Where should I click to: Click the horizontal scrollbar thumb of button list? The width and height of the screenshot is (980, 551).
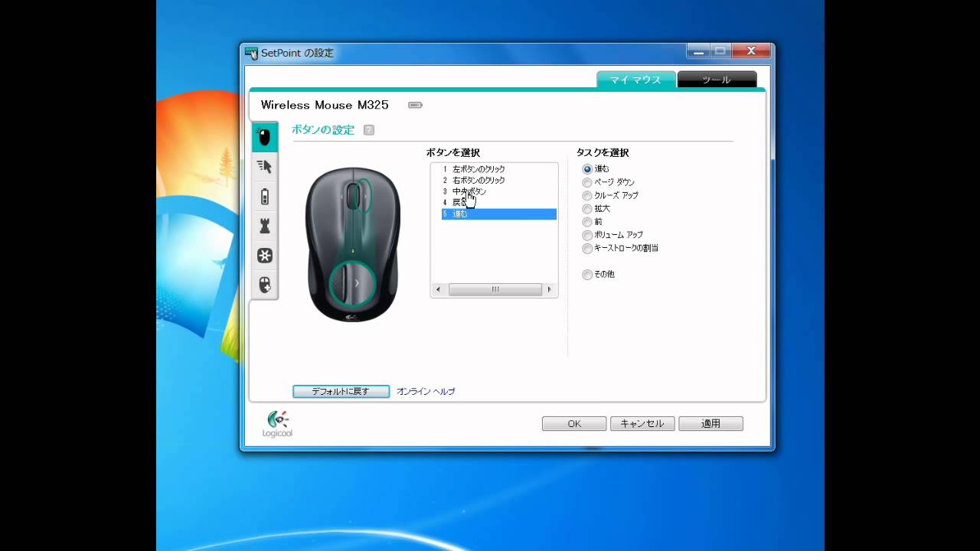pos(495,289)
